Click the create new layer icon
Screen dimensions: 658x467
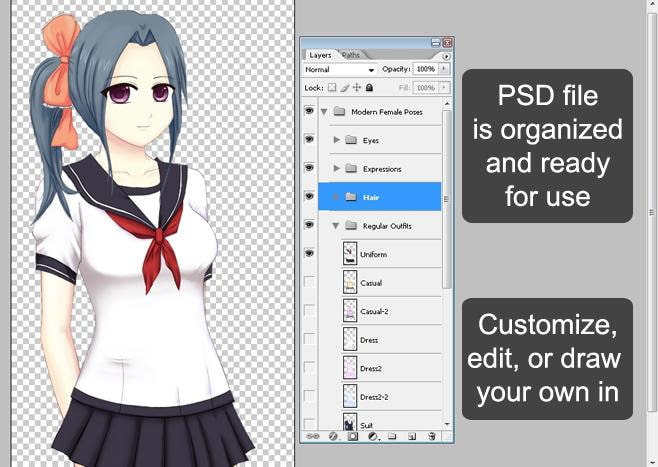coord(412,437)
